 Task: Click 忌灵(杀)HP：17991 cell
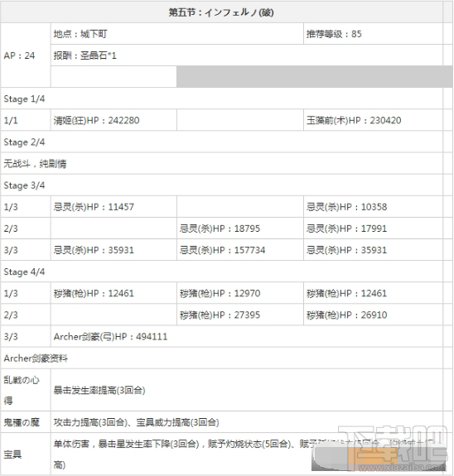373,228
